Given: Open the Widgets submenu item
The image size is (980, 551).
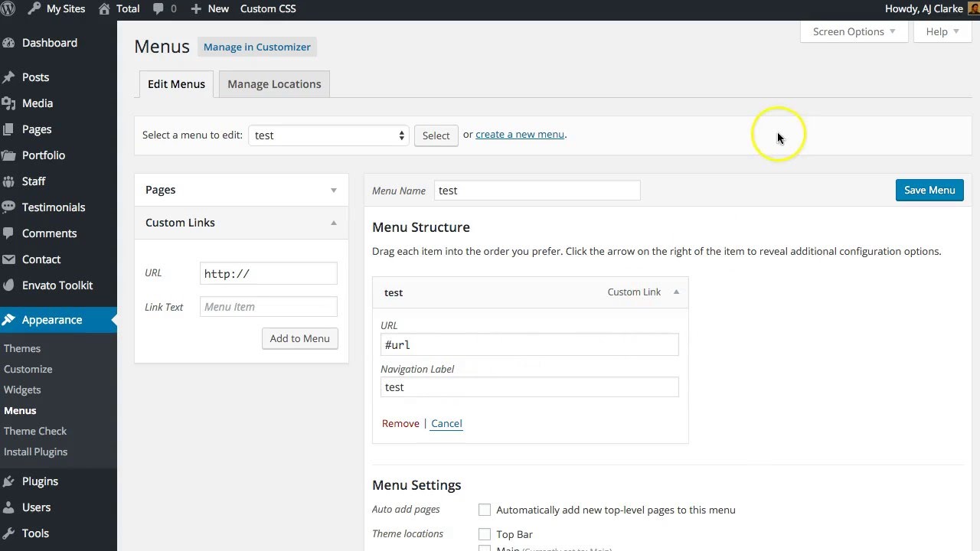Looking at the screenshot, I should (x=22, y=390).
